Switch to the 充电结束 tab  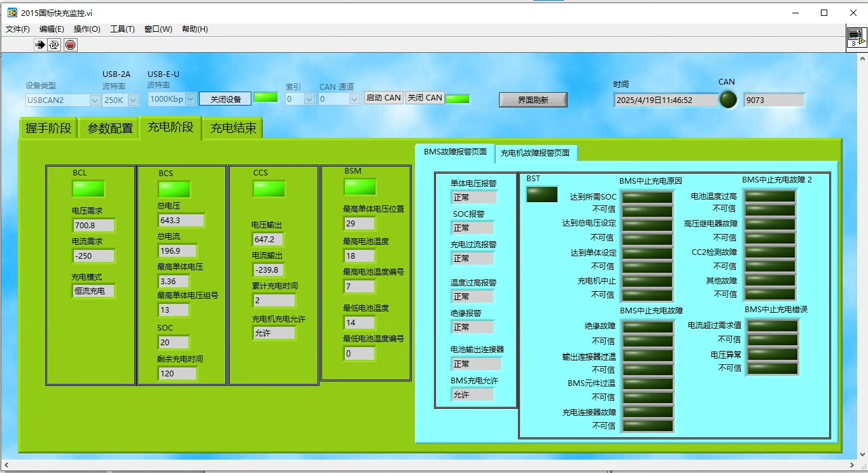point(234,128)
